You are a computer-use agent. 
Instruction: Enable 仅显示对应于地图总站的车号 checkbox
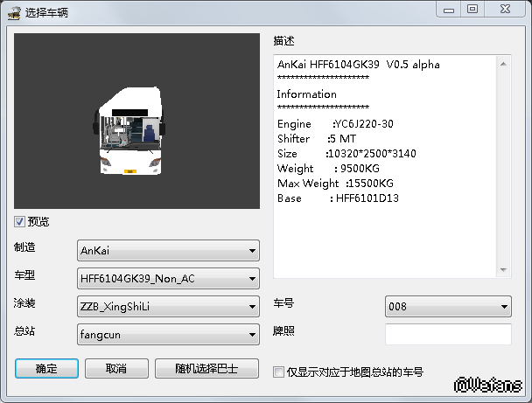click(278, 372)
